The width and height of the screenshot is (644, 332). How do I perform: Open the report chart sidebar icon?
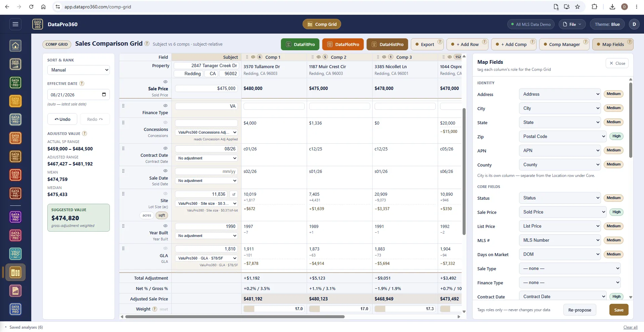15,291
